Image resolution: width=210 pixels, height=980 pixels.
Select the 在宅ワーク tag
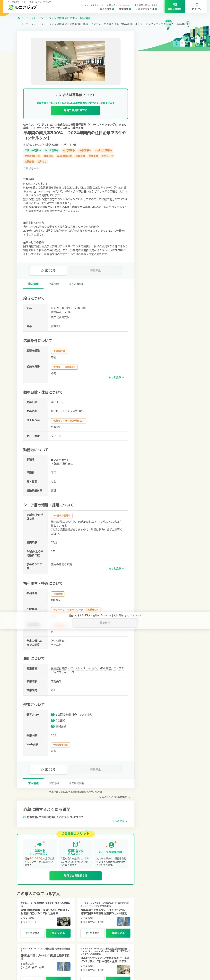pos(107,156)
